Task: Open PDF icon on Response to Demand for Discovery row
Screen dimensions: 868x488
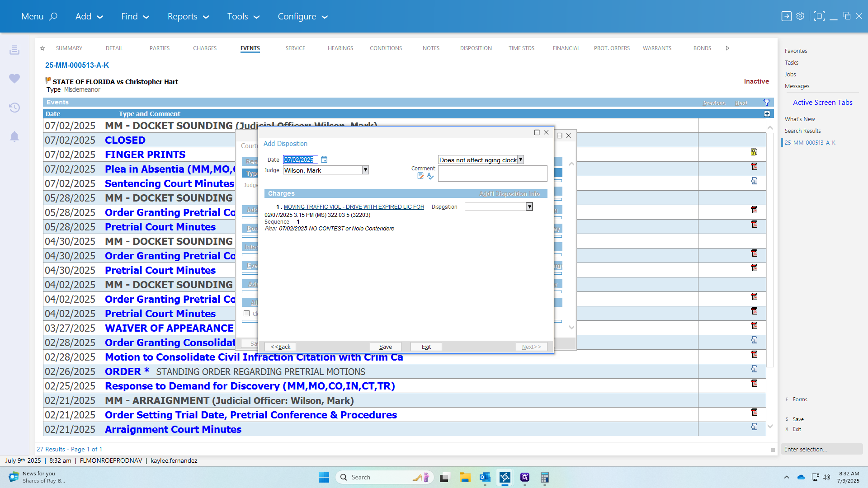Action: [754, 384]
